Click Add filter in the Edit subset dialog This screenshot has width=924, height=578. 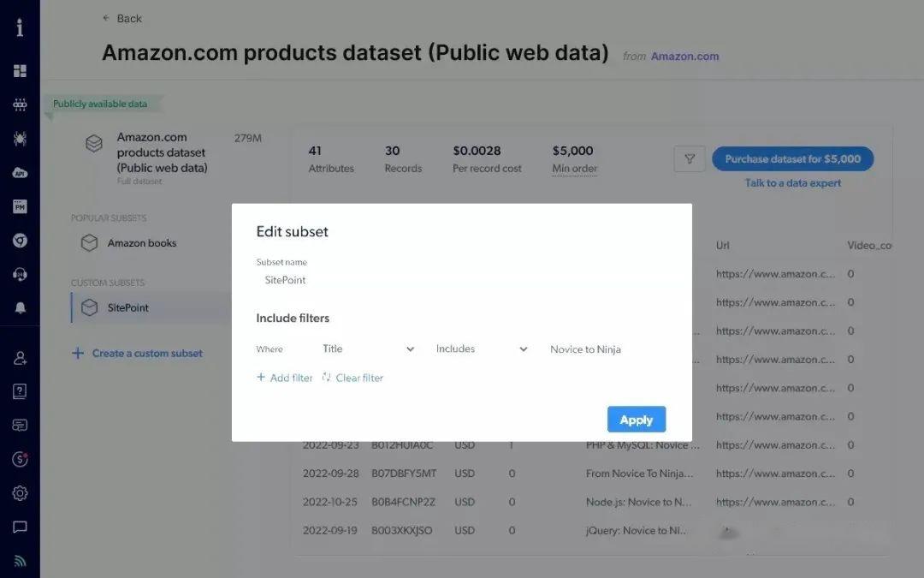284,377
